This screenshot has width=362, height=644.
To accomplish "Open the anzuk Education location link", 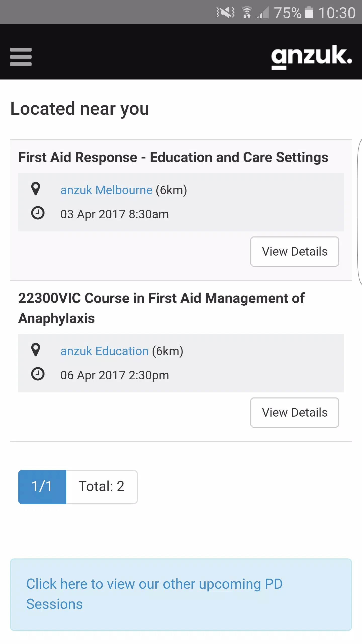I will tap(104, 351).
